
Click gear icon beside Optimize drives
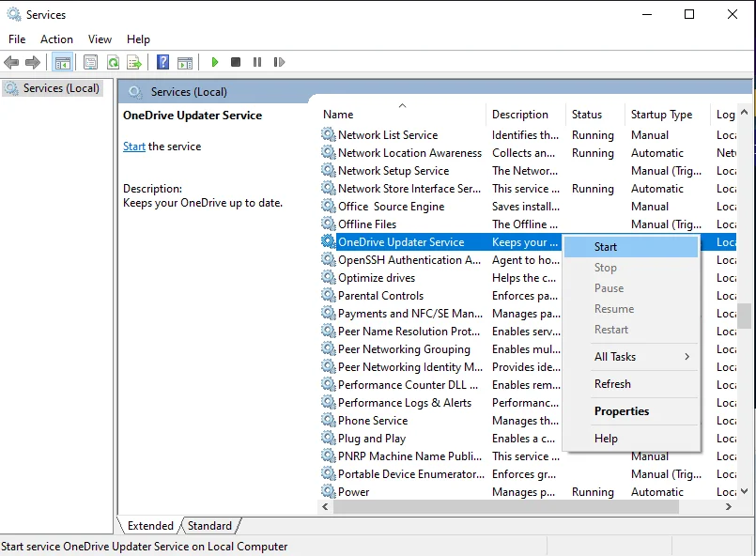(329, 277)
